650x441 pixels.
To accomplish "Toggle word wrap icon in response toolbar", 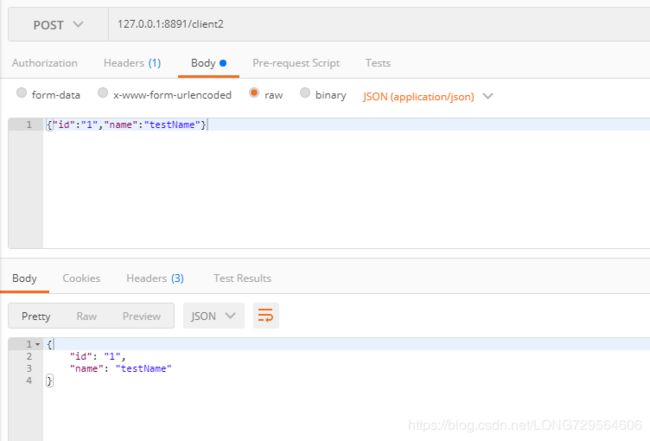I will [266, 316].
